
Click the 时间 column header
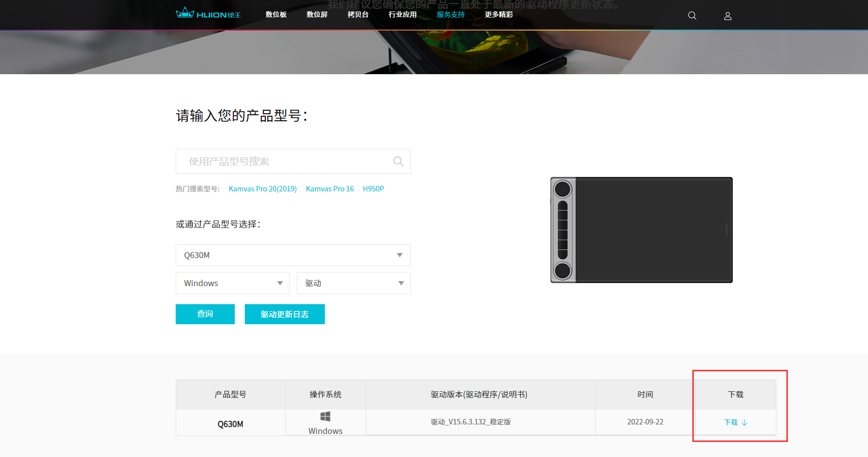click(645, 394)
